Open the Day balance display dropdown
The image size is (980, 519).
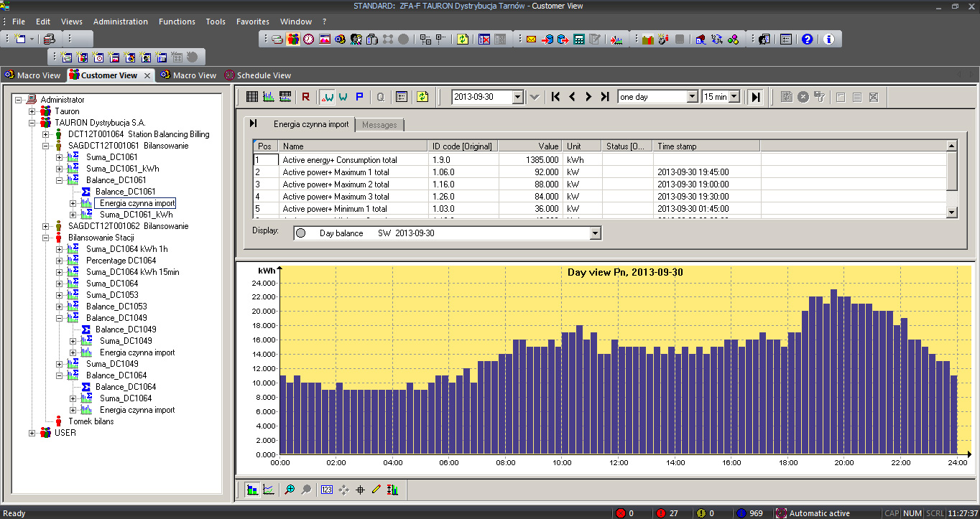pyautogui.click(x=594, y=233)
